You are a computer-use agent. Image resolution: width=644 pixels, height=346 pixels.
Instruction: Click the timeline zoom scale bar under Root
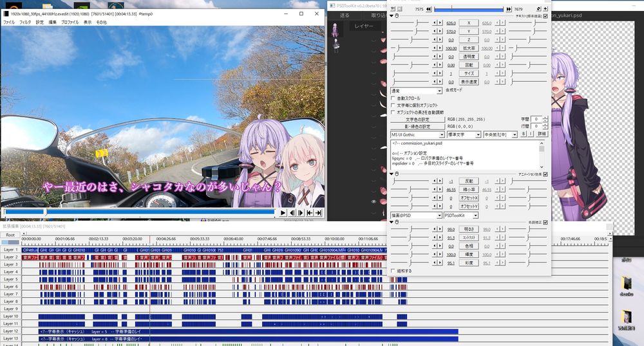(10, 242)
